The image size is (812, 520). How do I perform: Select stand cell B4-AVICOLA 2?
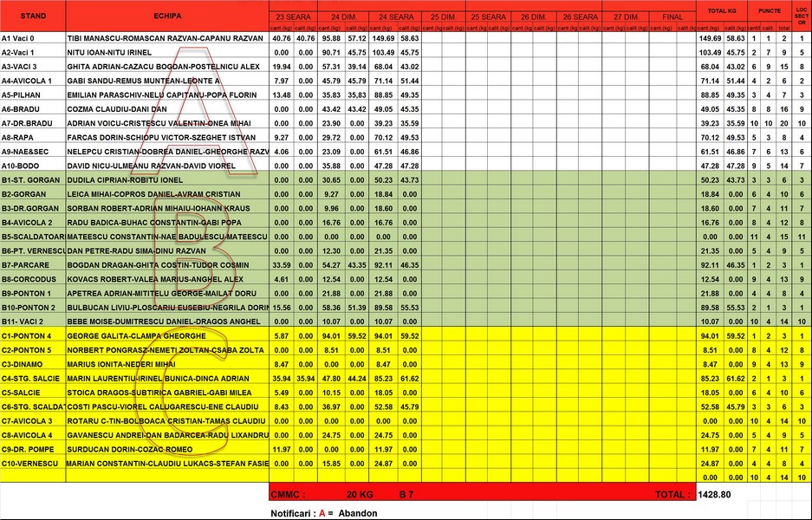pyautogui.click(x=33, y=222)
